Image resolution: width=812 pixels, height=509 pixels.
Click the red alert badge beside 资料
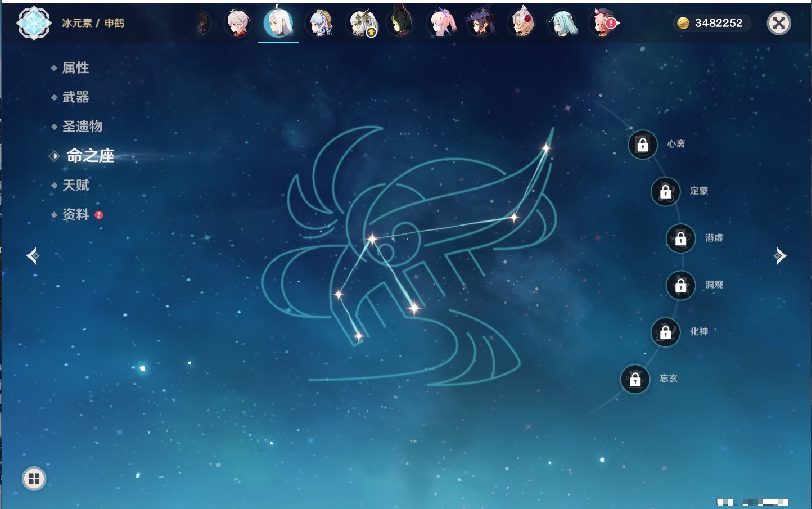(x=99, y=215)
